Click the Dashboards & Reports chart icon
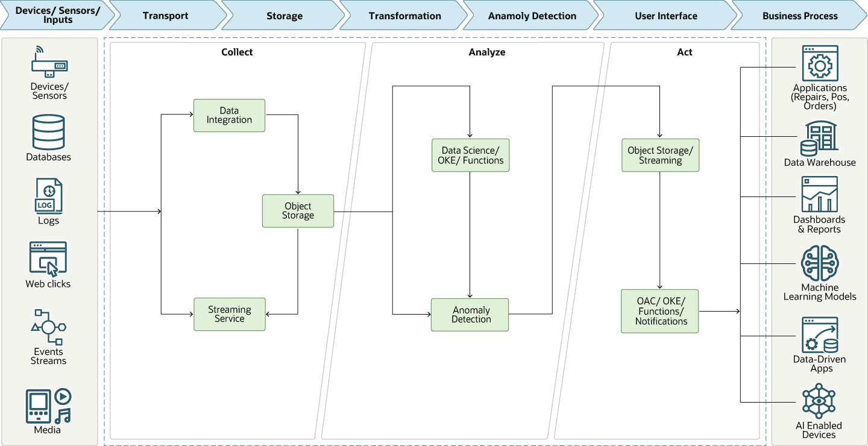Screen dimensions: 868x446 click(819, 193)
